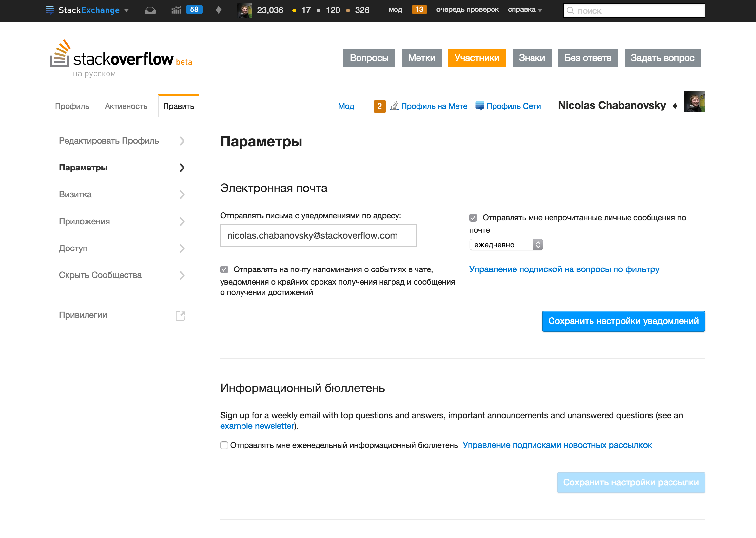Toggle the weekly newsletter checkbox
The width and height of the screenshot is (756, 538).
pos(224,445)
